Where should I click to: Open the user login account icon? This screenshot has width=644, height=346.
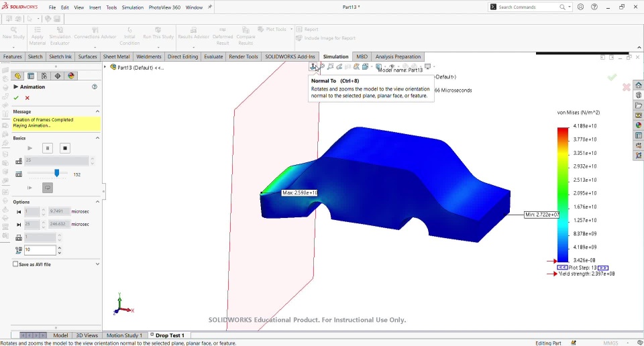pyautogui.click(x=580, y=7)
